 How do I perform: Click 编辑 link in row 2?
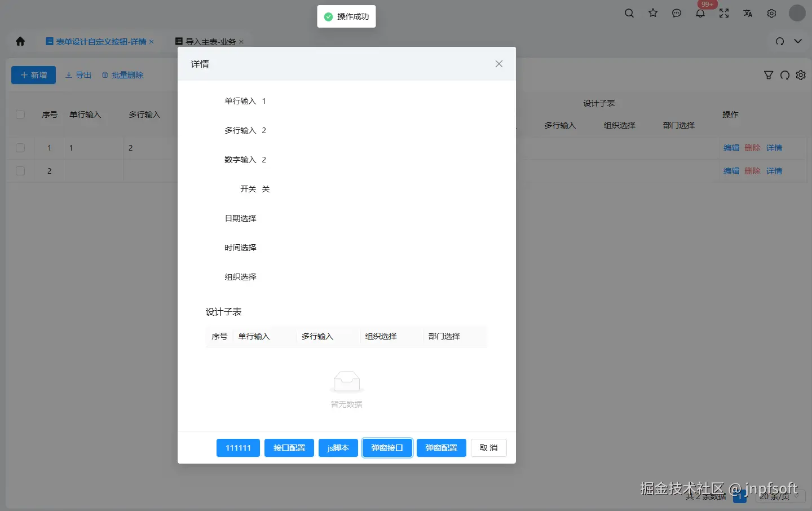731,171
